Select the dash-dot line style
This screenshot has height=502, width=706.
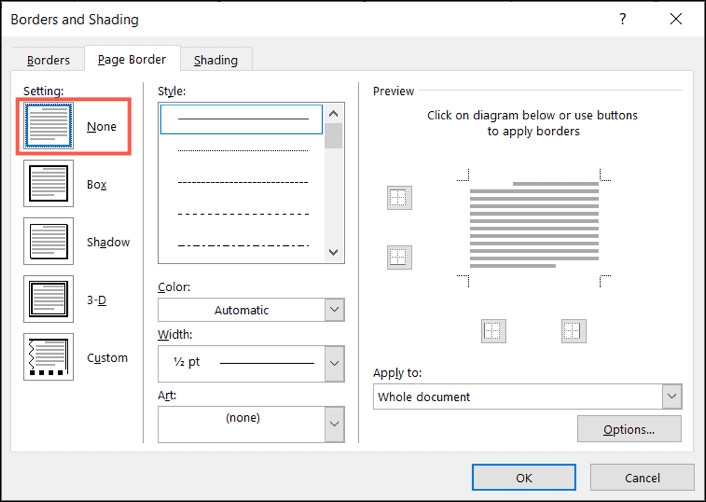[241, 245]
